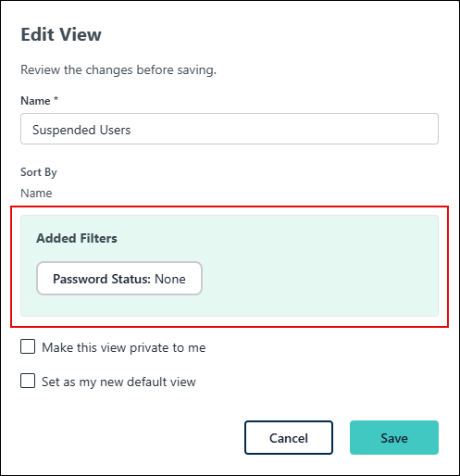Click the bold Password Status text in the chip
The image size is (460, 476).
(x=102, y=279)
